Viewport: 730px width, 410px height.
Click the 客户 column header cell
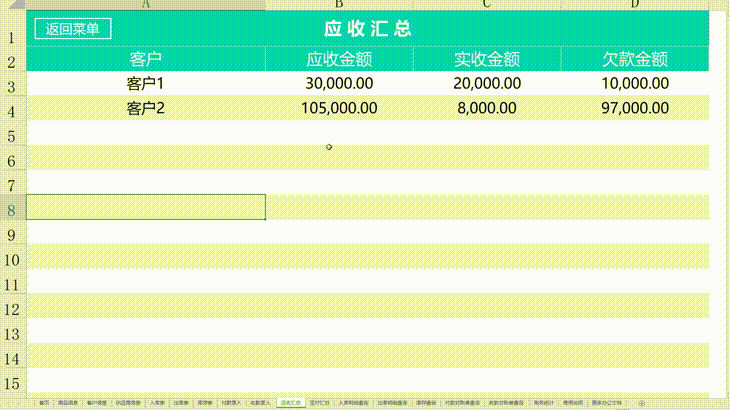point(145,60)
